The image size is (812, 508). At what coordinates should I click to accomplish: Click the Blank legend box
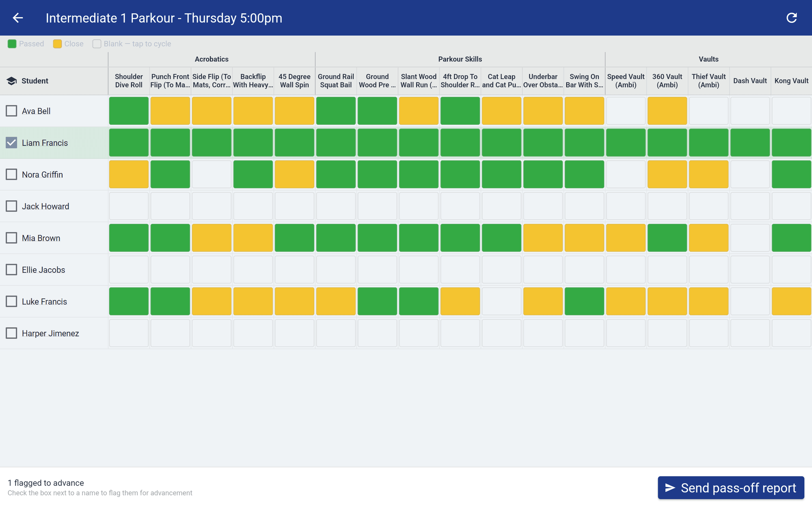97,44
